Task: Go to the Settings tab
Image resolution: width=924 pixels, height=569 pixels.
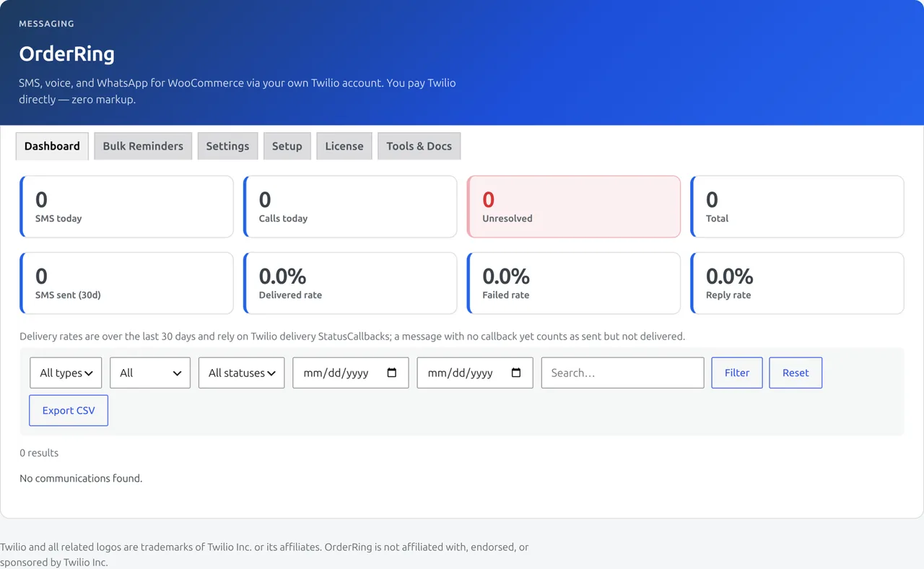Action: coord(227,146)
